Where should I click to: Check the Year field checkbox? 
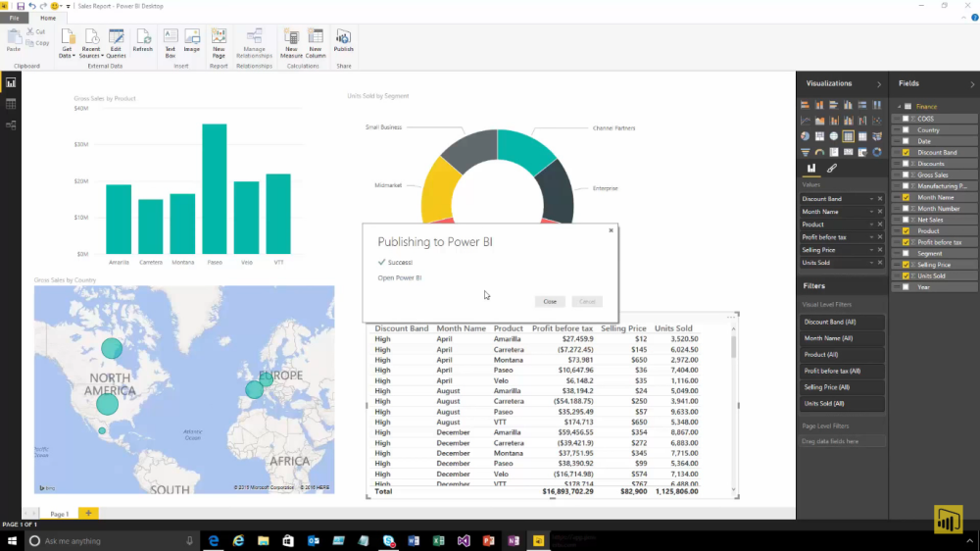[x=906, y=287]
